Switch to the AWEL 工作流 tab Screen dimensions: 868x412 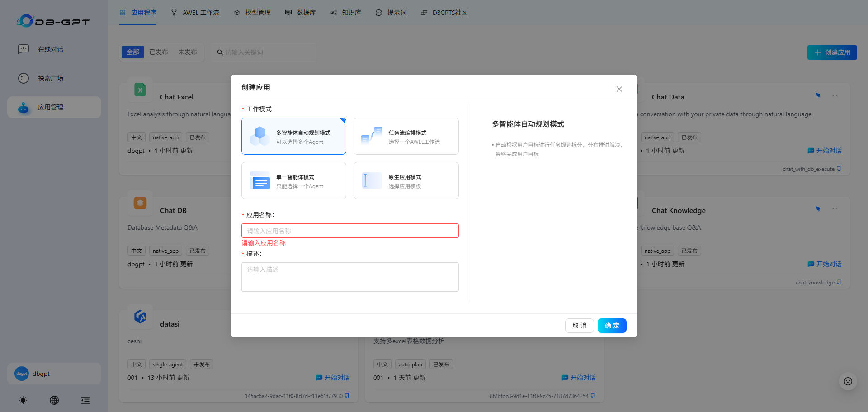tap(195, 13)
